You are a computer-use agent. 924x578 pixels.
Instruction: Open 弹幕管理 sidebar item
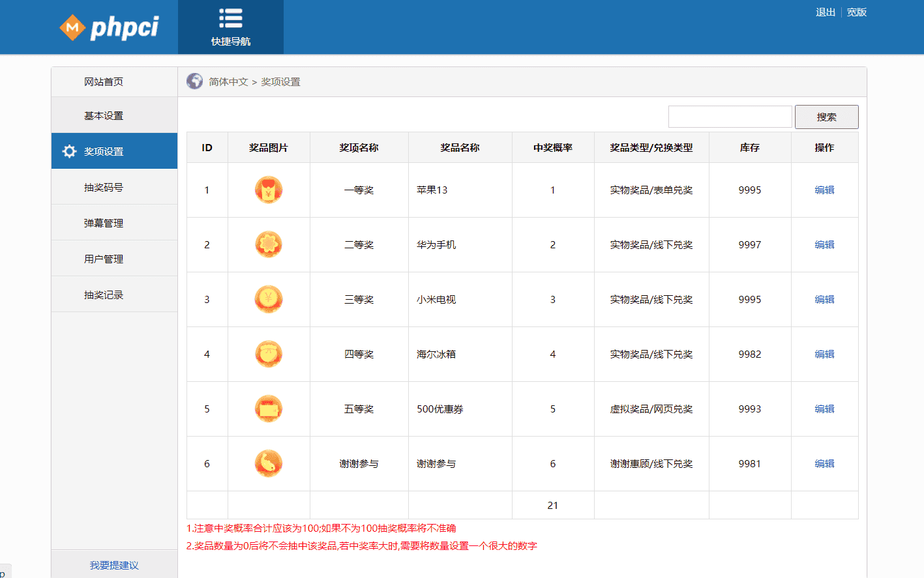[x=104, y=223]
